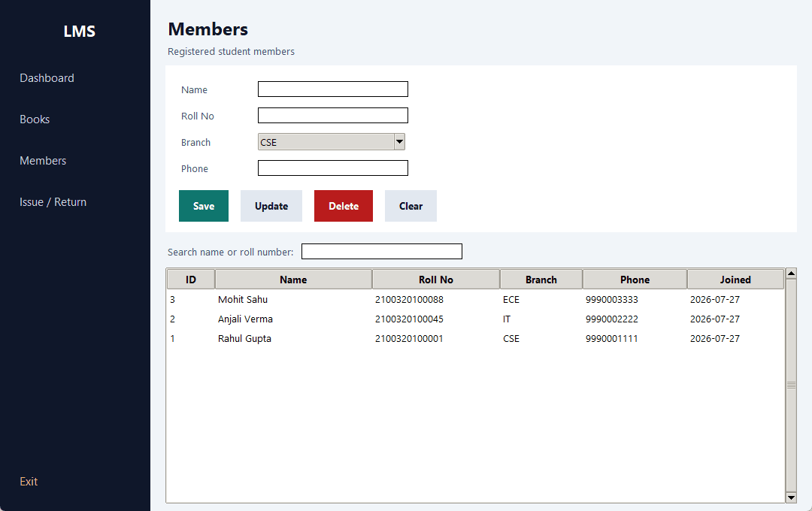Image resolution: width=812 pixels, height=511 pixels.
Task: Select the Mohit Sahu row
Action: tap(475, 300)
